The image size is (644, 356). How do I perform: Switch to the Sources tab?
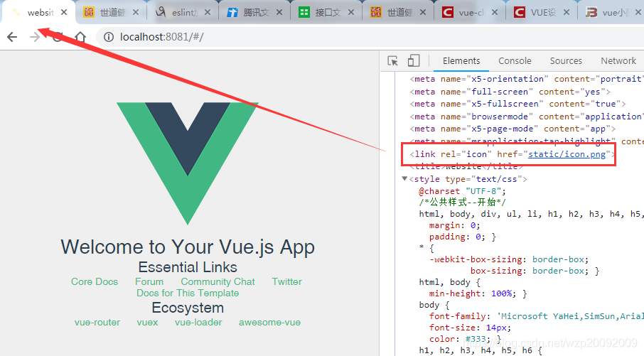click(566, 61)
